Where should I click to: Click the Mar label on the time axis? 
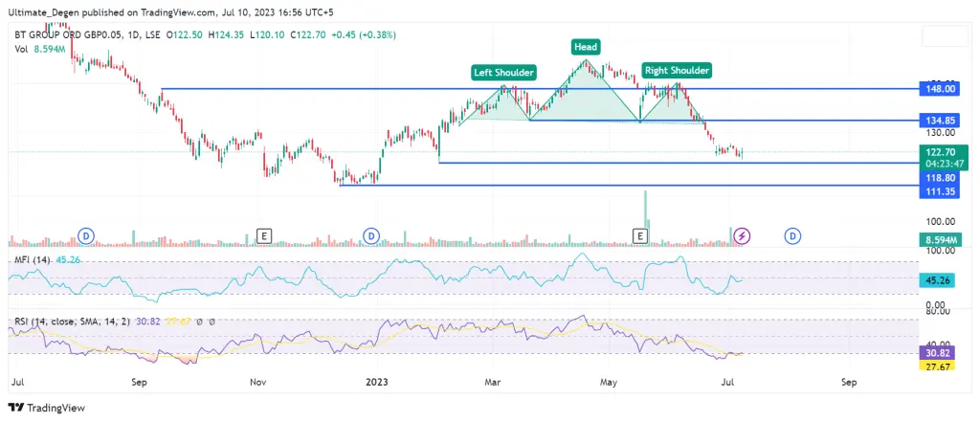[x=494, y=380]
